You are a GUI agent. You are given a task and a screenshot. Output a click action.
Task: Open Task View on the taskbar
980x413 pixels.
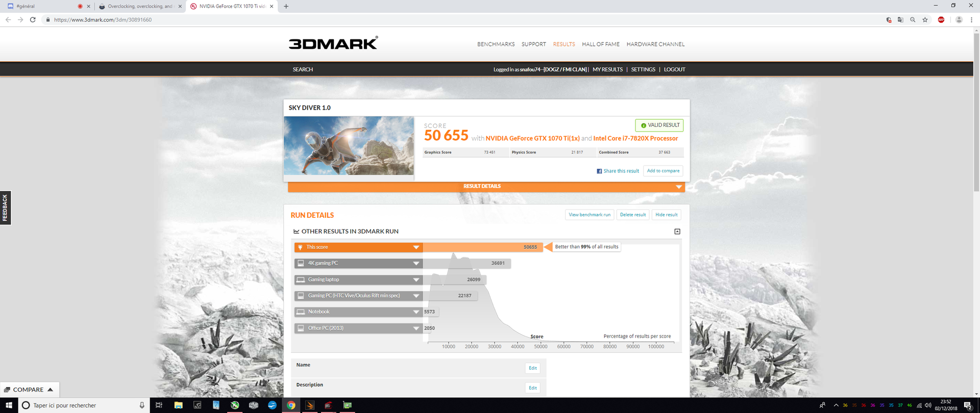(x=159, y=405)
